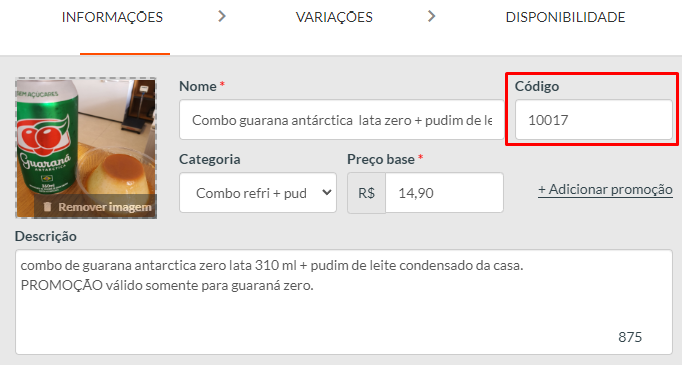Image resolution: width=682 pixels, height=365 pixels.
Task: Click inside the Descrição text area
Action: coord(344,302)
